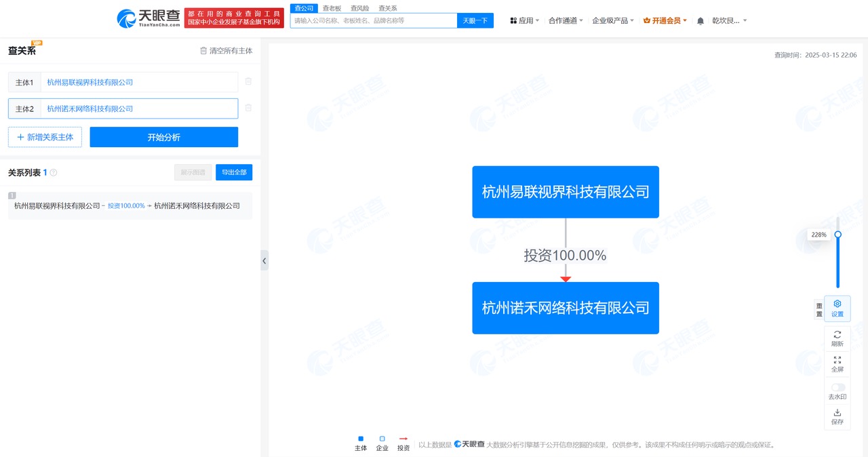Refresh the relationship graph

coord(837,338)
